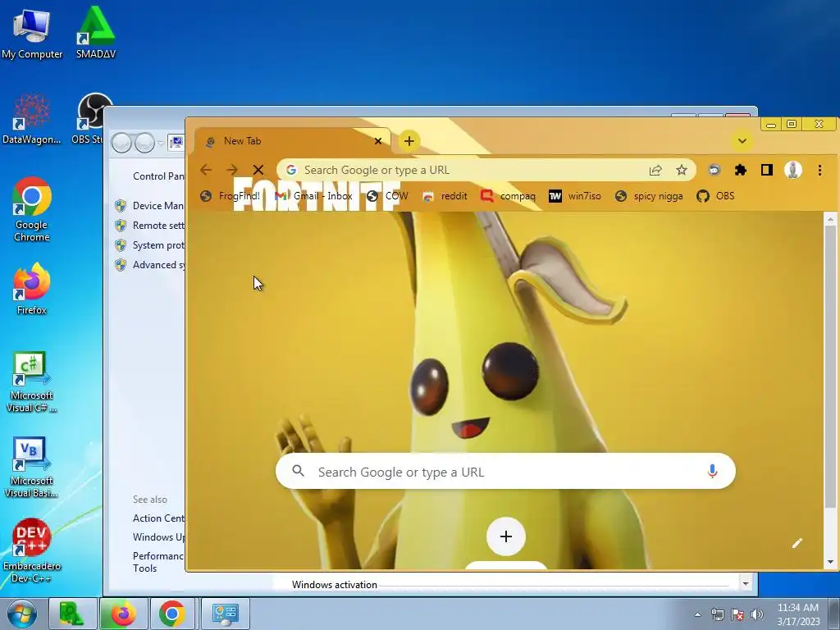The height and width of the screenshot is (630, 840).
Task: Expand tab search chevron in Chrome
Action: click(x=742, y=141)
